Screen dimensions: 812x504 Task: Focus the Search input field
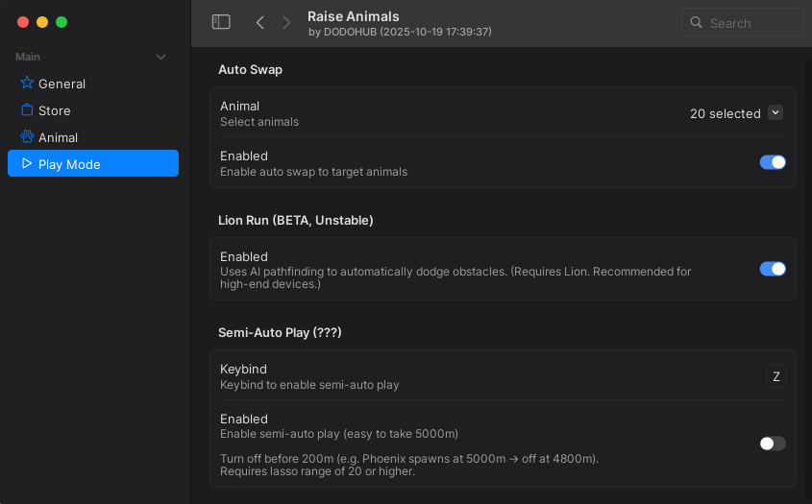pos(743,22)
